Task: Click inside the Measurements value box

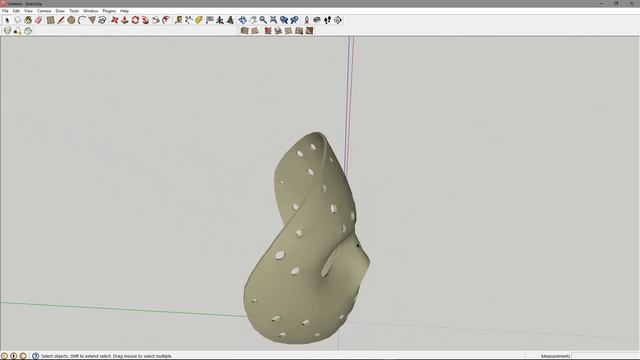Action: 605,356
